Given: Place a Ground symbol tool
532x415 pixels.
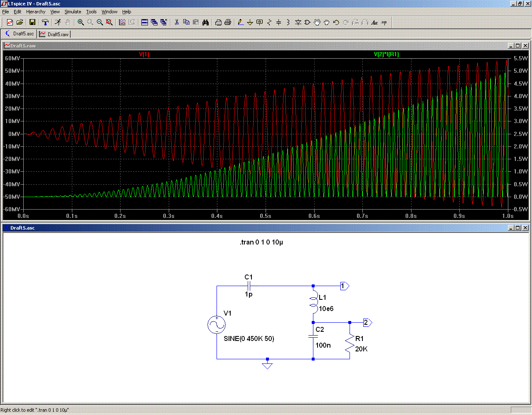Looking at the screenshot, I should 250,22.
